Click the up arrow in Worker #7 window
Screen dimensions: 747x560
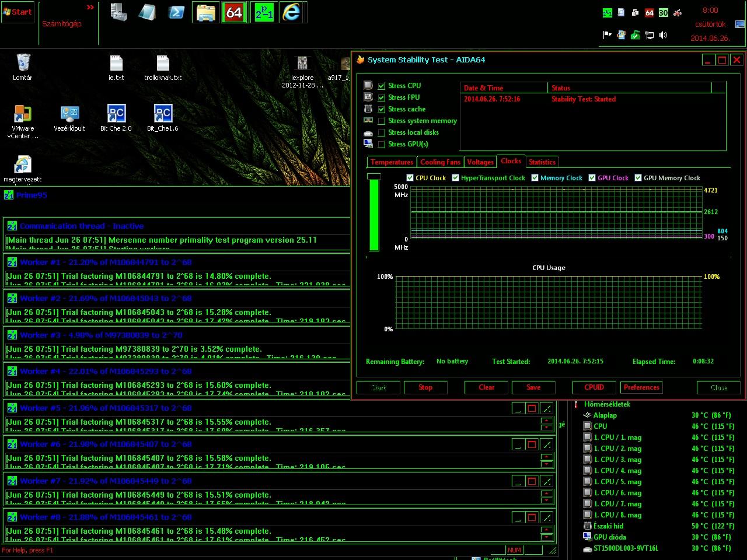(547, 493)
